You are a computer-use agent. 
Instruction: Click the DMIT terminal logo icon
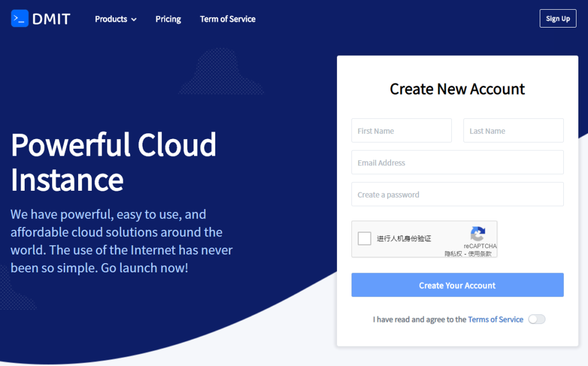pyautogui.click(x=20, y=18)
